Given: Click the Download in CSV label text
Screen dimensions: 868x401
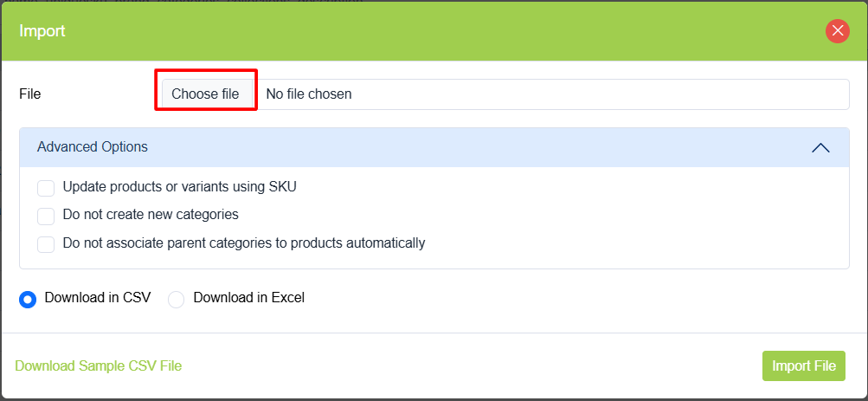Looking at the screenshot, I should click(x=98, y=297).
